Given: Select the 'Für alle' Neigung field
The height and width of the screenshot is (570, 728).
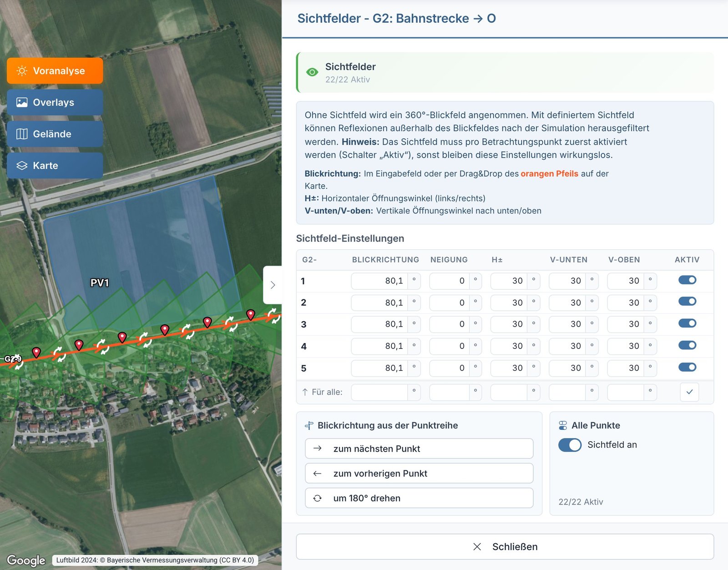Looking at the screenshot, I should (x=449, y=392).
